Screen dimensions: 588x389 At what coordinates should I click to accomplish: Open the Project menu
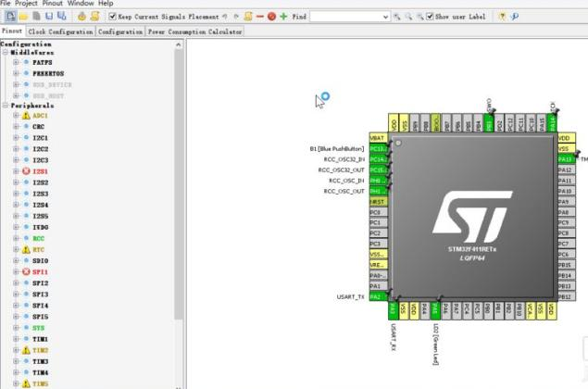(26, 4)
